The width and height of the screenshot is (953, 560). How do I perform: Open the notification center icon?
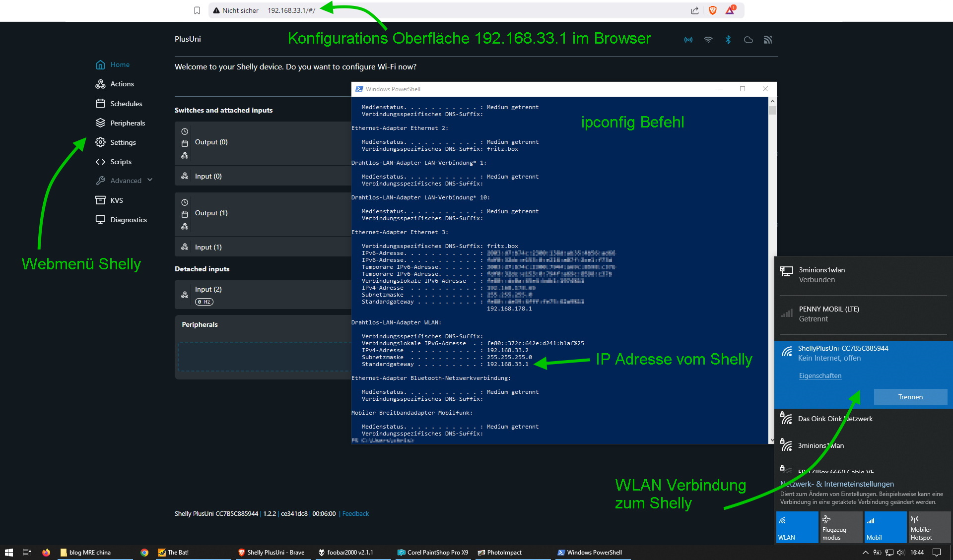(x=937, y=553)
